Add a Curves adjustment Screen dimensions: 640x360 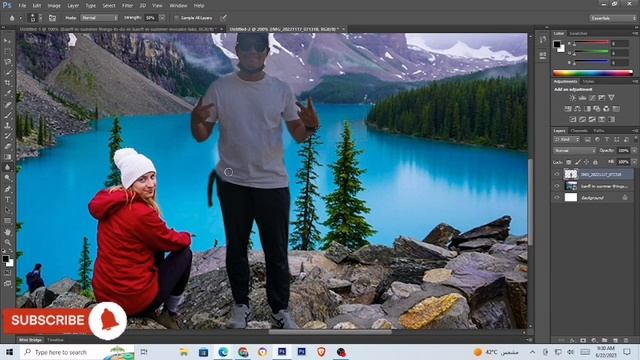click(x=592, y=98)
